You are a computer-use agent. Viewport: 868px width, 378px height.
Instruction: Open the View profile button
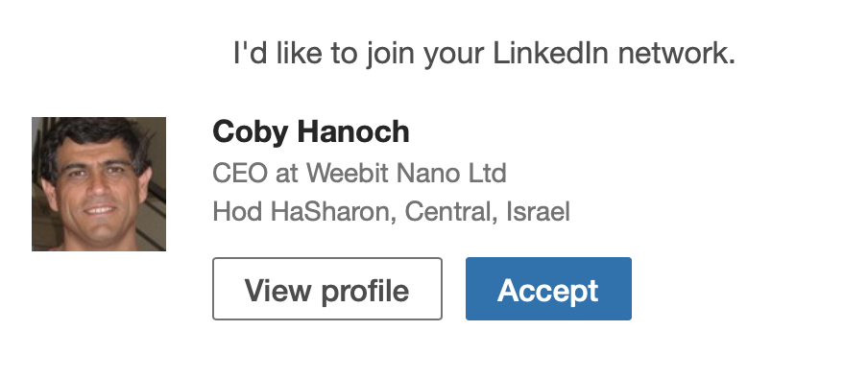(x=327, y=289)
